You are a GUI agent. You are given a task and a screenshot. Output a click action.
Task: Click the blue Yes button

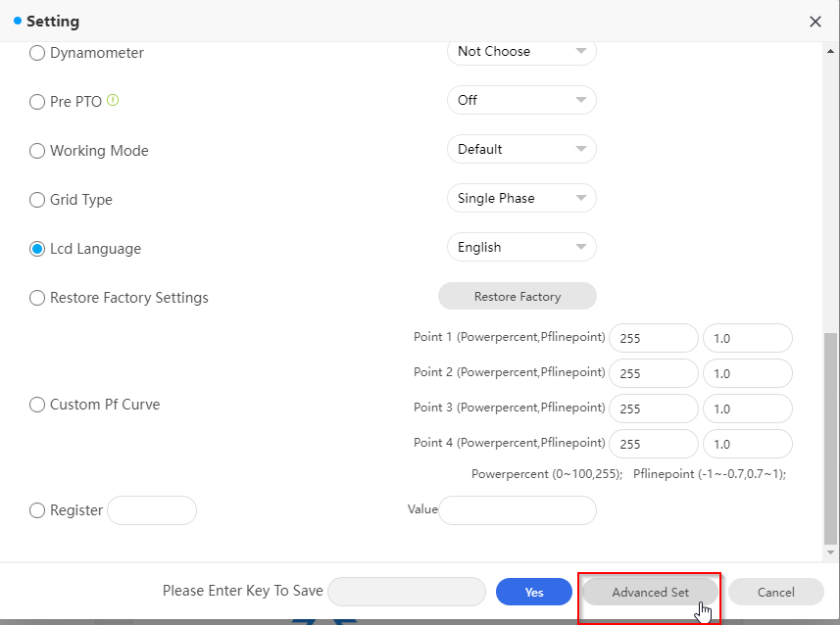tap(533, 592)
